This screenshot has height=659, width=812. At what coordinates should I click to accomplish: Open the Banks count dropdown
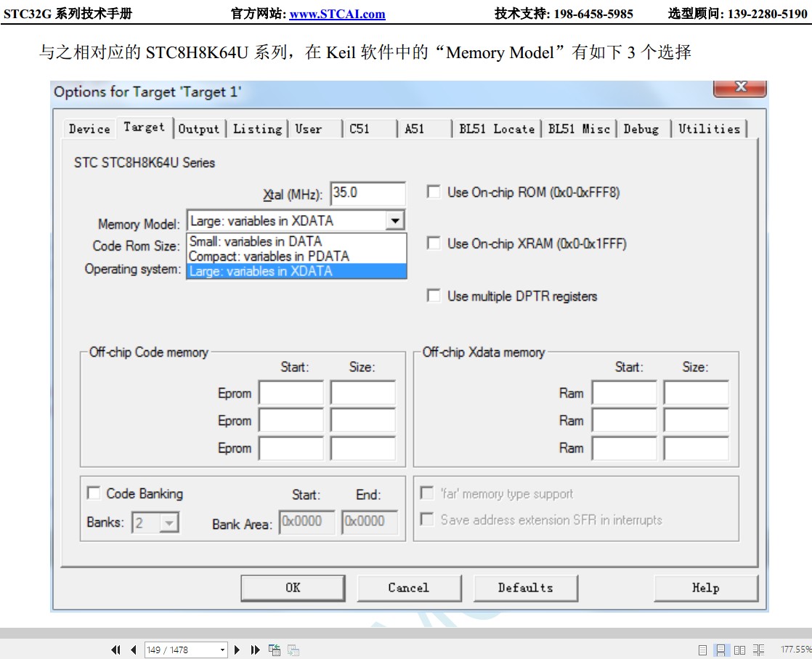click(169, 522)
